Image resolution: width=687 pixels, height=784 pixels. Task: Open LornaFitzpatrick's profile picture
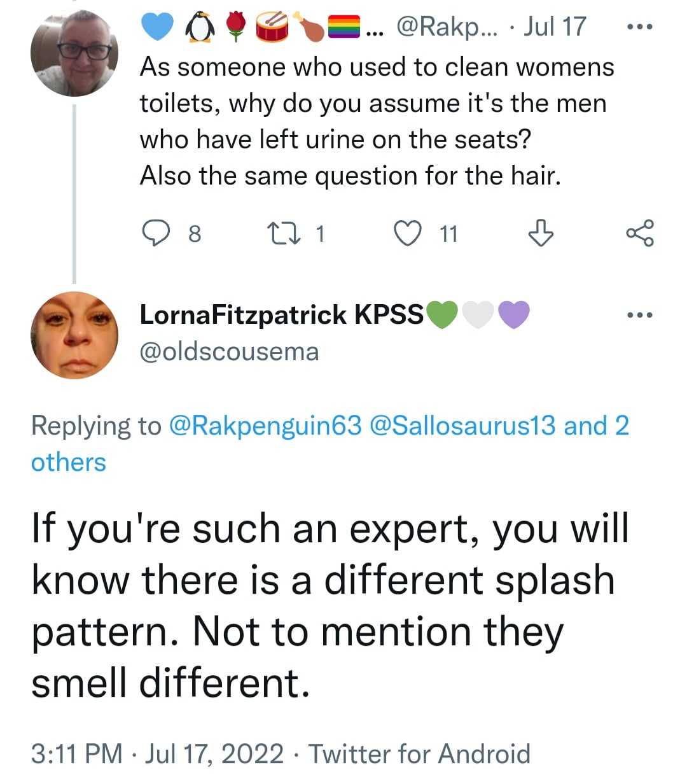click(x=74, y=335)
